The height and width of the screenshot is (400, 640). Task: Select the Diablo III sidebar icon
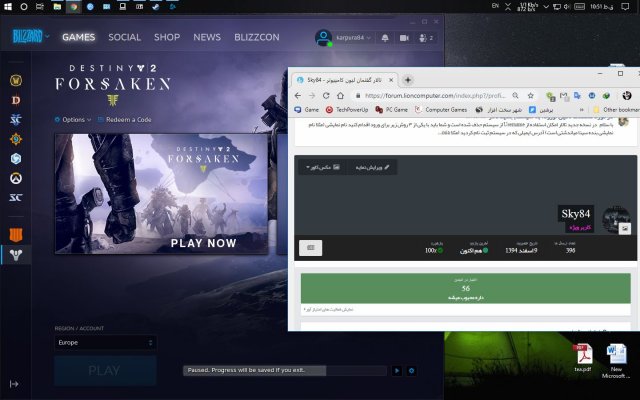click(16, 100)
